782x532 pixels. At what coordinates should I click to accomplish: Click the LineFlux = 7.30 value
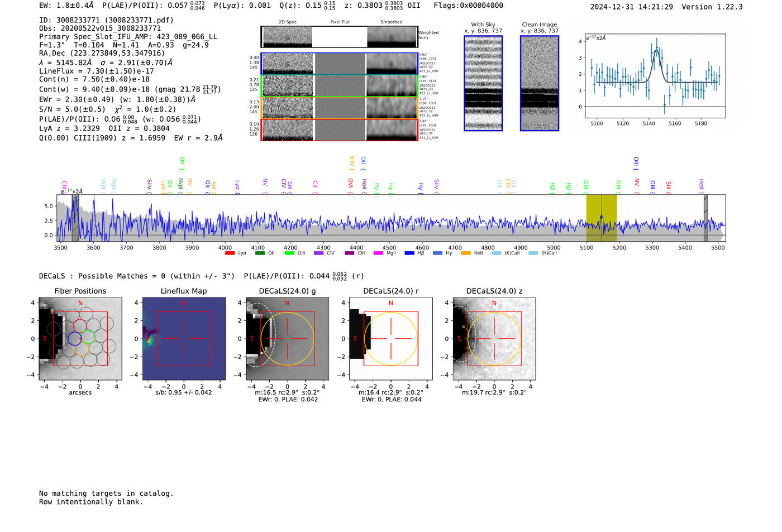click(x=96, y=71)
